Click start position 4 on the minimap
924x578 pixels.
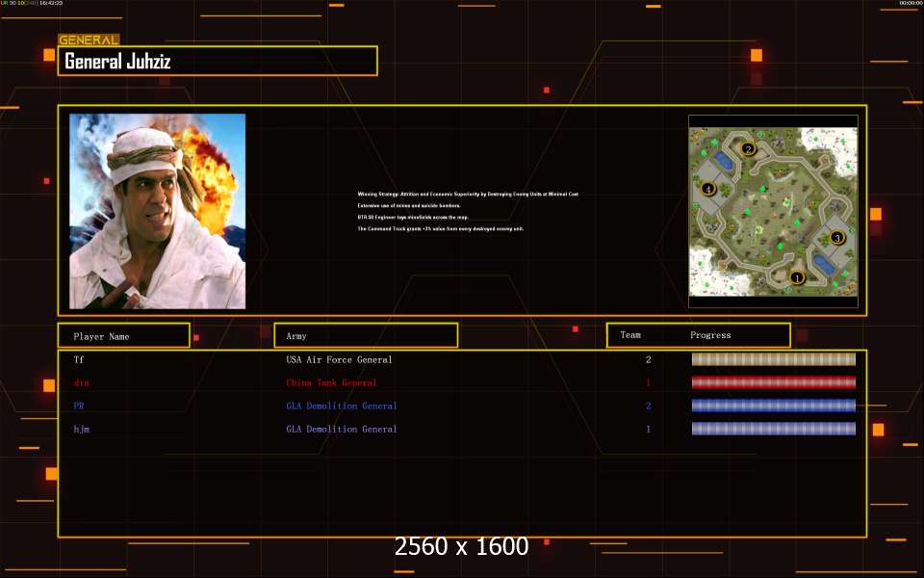coord(708,189)
